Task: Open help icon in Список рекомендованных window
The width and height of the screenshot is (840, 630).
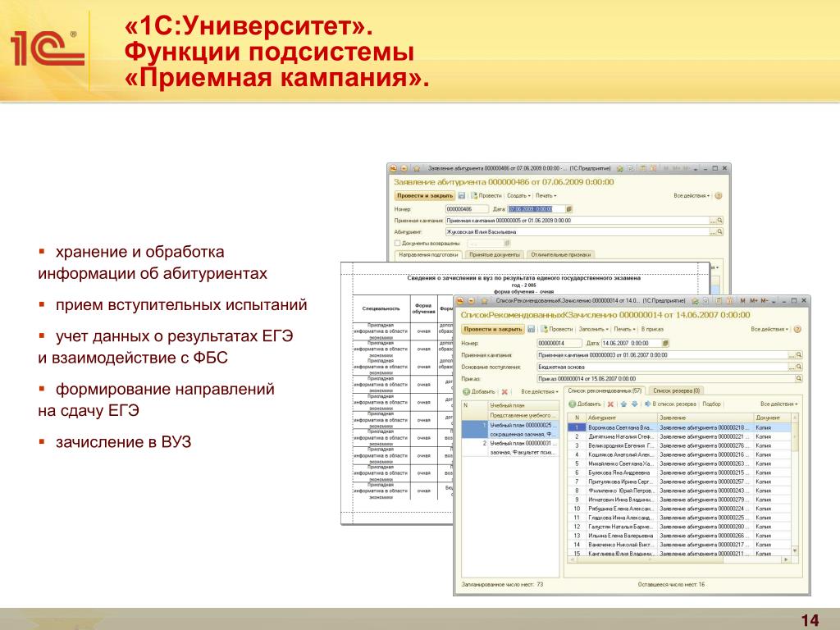Action: point(797,329)
